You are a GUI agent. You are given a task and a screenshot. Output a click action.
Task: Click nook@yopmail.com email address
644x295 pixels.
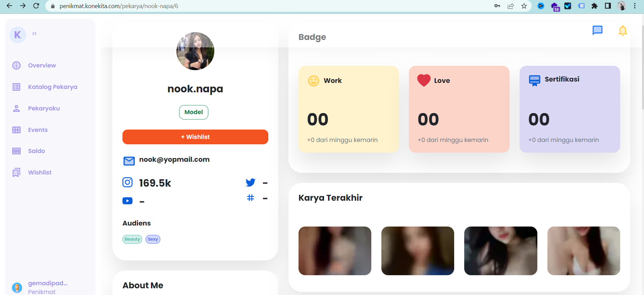tap(174, 159)
